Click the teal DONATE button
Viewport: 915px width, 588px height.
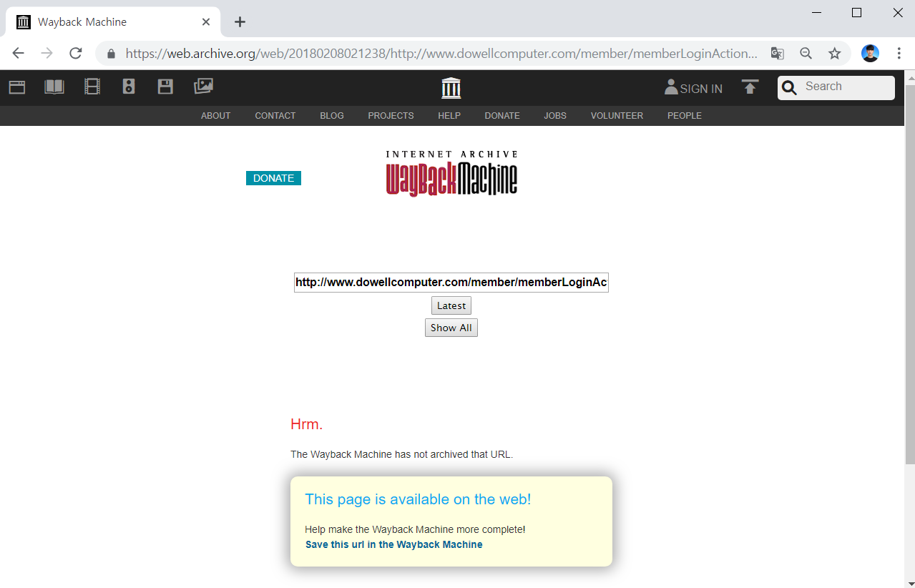[273, 178]
